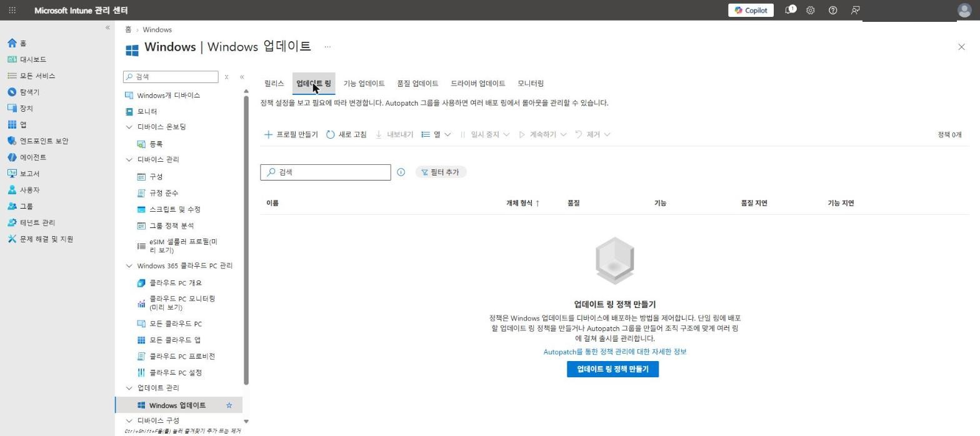The height and width of the screenshot is (436, 980).
Task: Collapse the 업데이트 관리 section
Action: coord(129,388)
